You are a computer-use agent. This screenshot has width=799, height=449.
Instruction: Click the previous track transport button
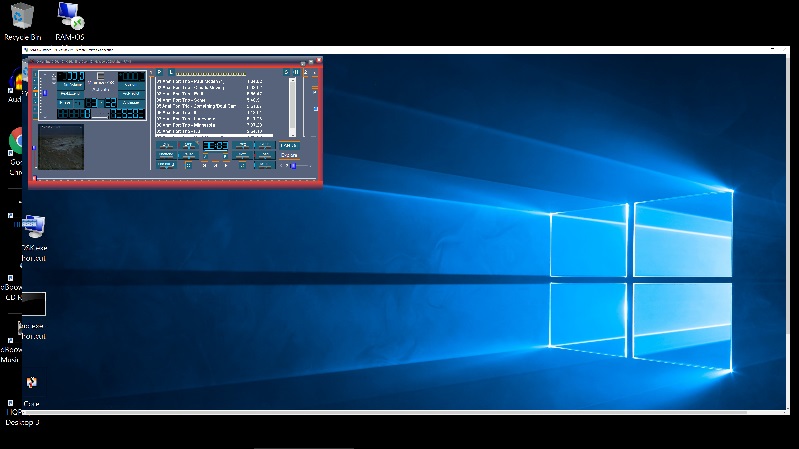point(204,165)
